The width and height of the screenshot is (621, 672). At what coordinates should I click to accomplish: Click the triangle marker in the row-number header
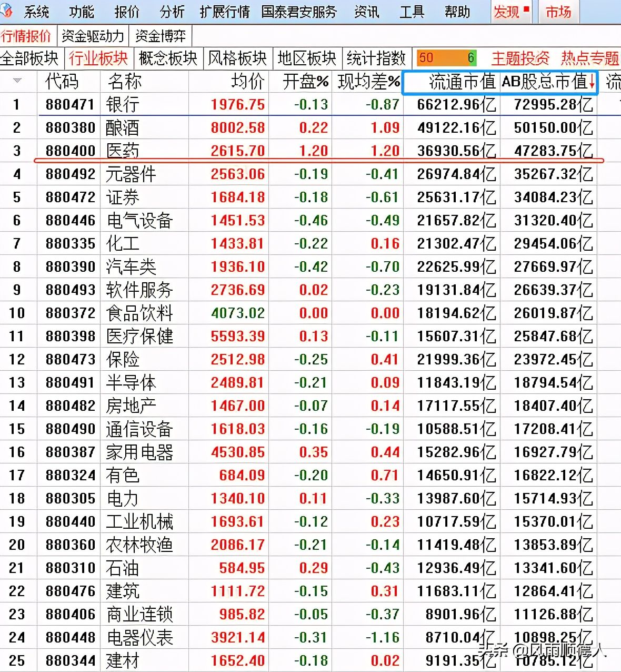17,81
